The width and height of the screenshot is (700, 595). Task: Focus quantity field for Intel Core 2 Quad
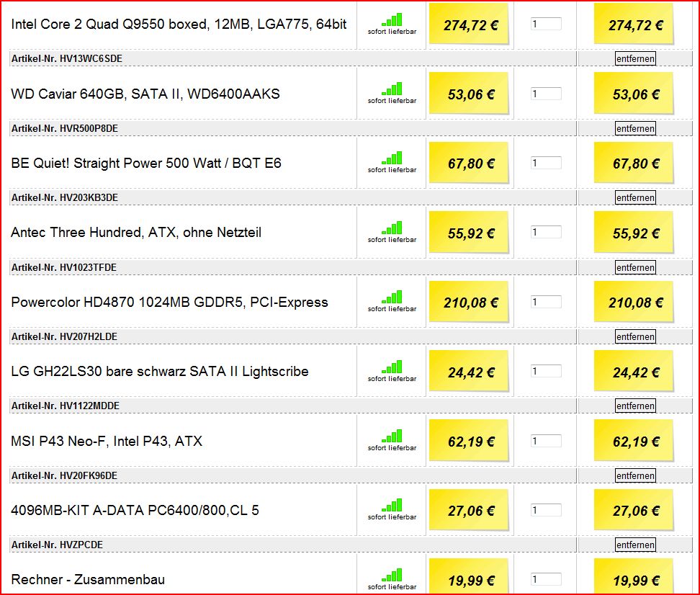[x=546, y=24]
